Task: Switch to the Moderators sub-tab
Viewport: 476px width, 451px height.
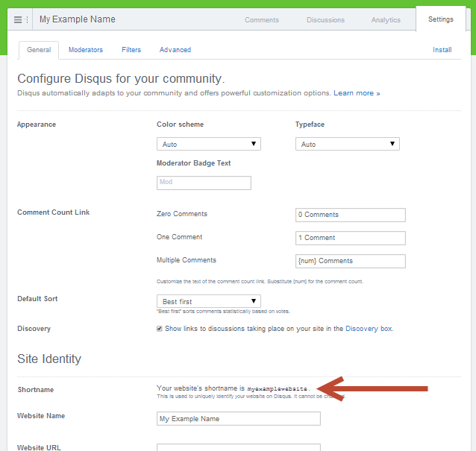Action: pyautogui.click(x=86, y=50)
